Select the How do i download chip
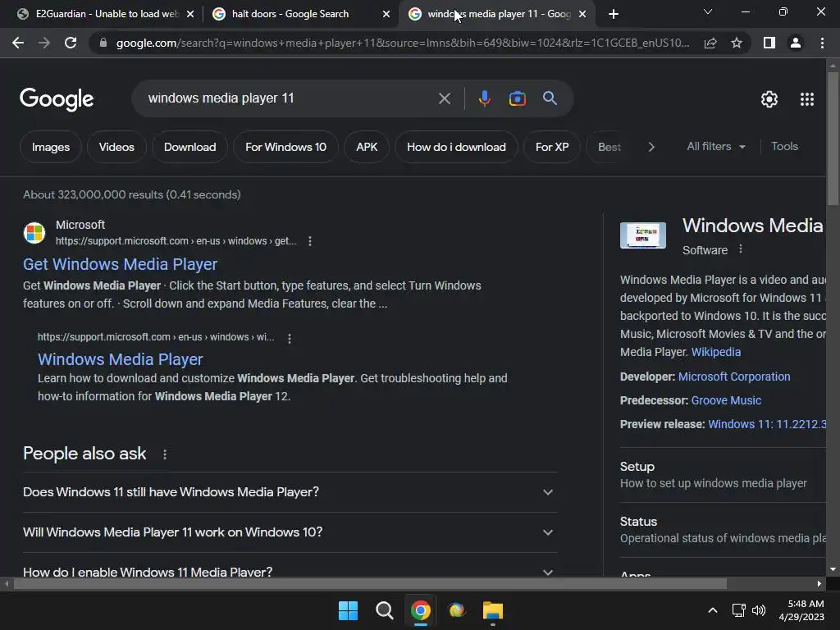Screen dimensions: 840x630 tap(456, 147)
